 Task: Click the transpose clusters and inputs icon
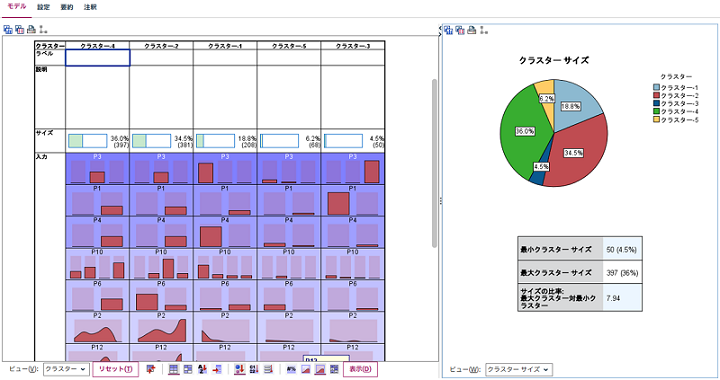[151, 369]
